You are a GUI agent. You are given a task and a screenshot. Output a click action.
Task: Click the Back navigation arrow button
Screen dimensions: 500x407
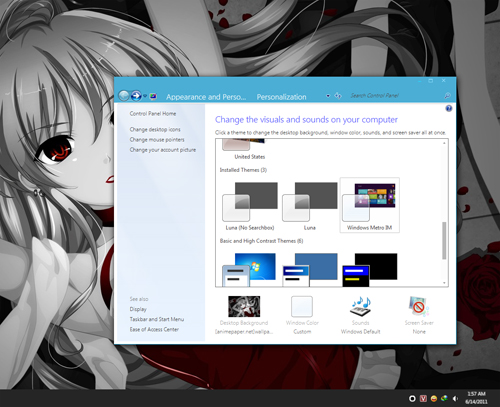(124, 96)
